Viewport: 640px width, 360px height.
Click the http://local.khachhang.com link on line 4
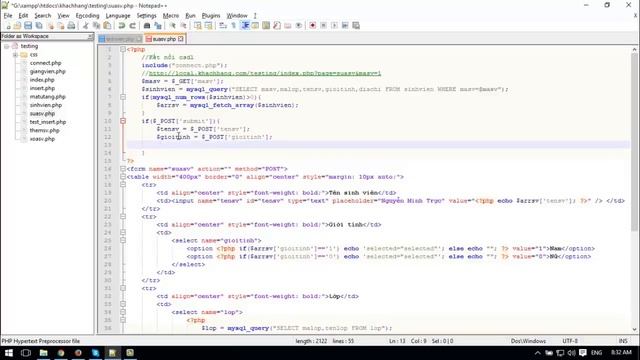pyautogui.click(x=264, y=73)
